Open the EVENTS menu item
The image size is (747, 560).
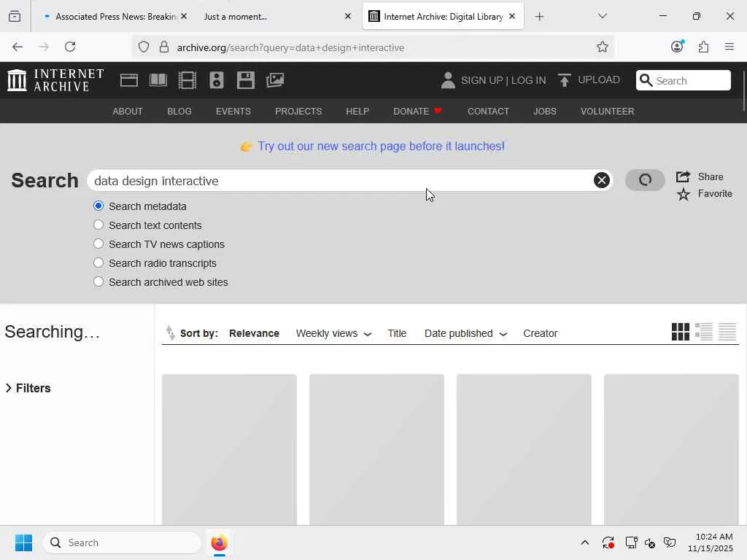[233, 112]
